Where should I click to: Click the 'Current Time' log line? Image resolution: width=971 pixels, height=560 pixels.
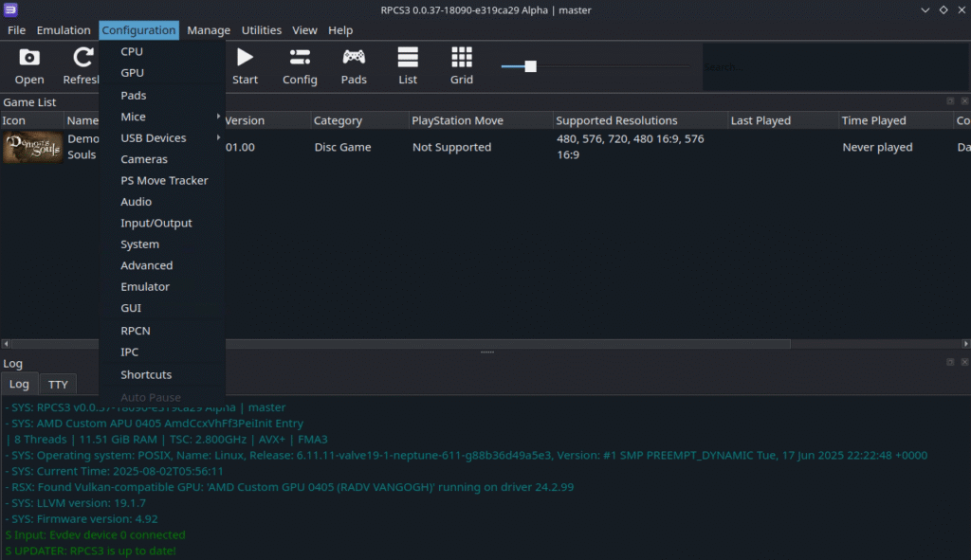point(115,471)
